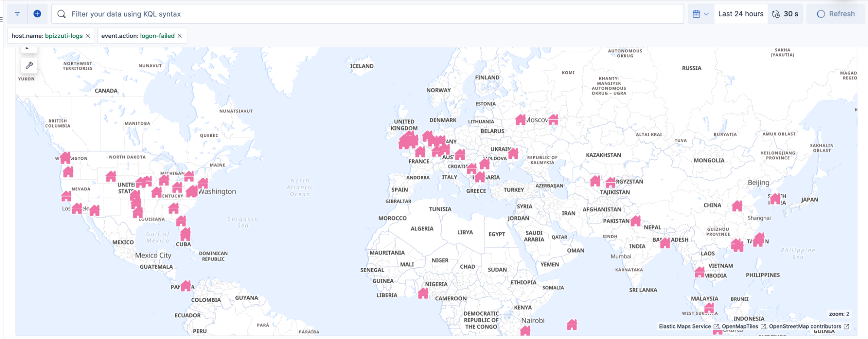Click the Refresh button
Viewport: 868px width, 339px height.
pyautogui.click(x=836, y=14)
